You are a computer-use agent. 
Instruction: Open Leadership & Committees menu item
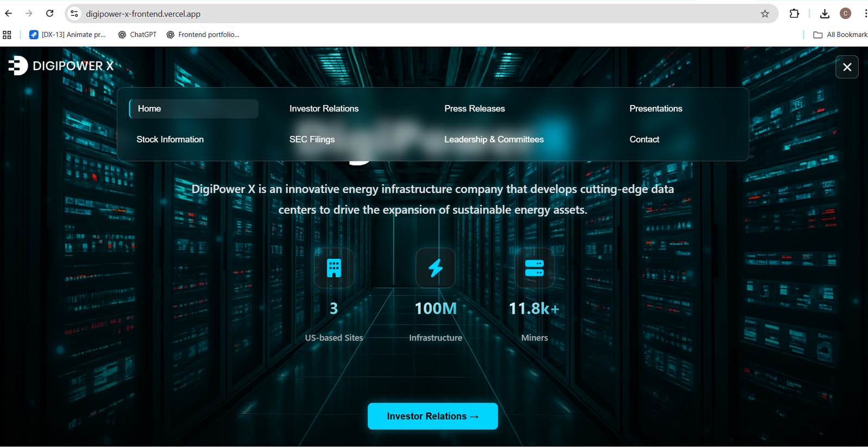(x=494, y=140)
